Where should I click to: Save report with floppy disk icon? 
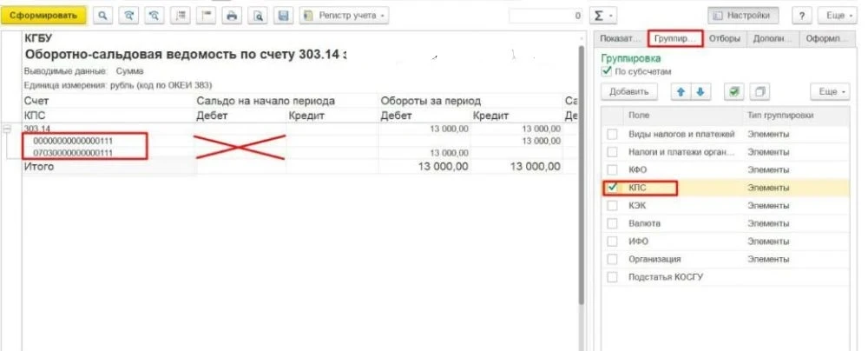[x=284, y=16]
